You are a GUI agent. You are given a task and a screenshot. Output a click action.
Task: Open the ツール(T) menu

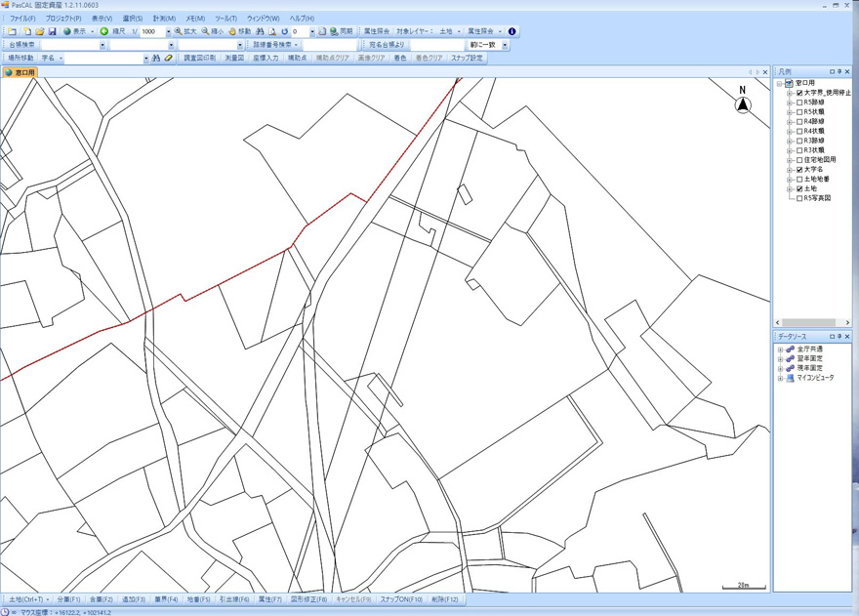(225, 19)
